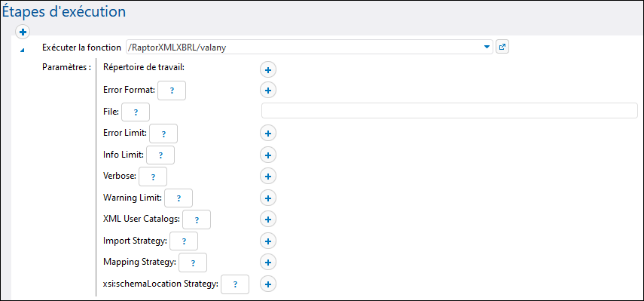Show help for xsi:schemaLocation Strategy
Viewport: 644px width, 301px height.
[235, 284]
